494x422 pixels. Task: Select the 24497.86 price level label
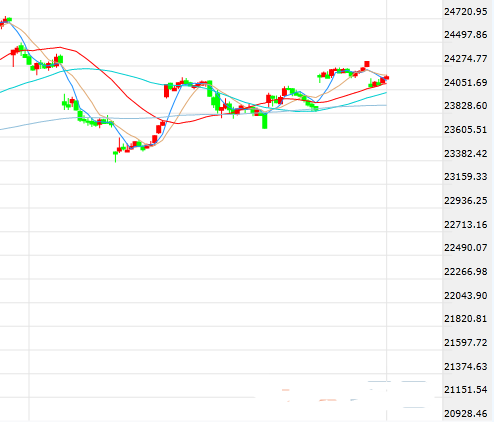465,35
